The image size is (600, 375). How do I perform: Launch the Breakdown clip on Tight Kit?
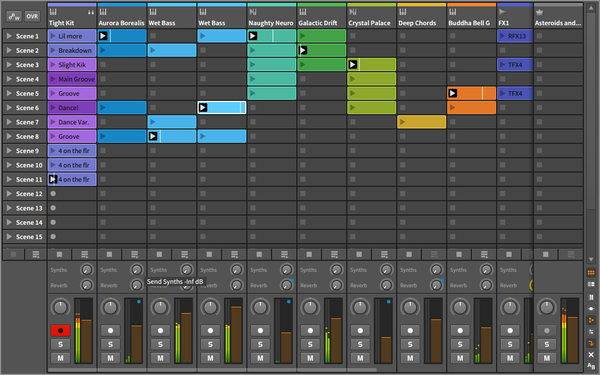[53, 50]
